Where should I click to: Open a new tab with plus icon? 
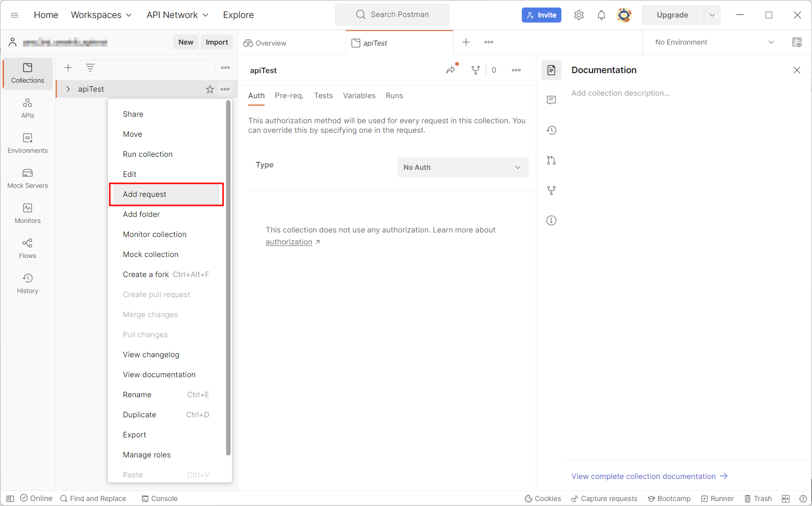pyautogui.click(x=466, y=42)
